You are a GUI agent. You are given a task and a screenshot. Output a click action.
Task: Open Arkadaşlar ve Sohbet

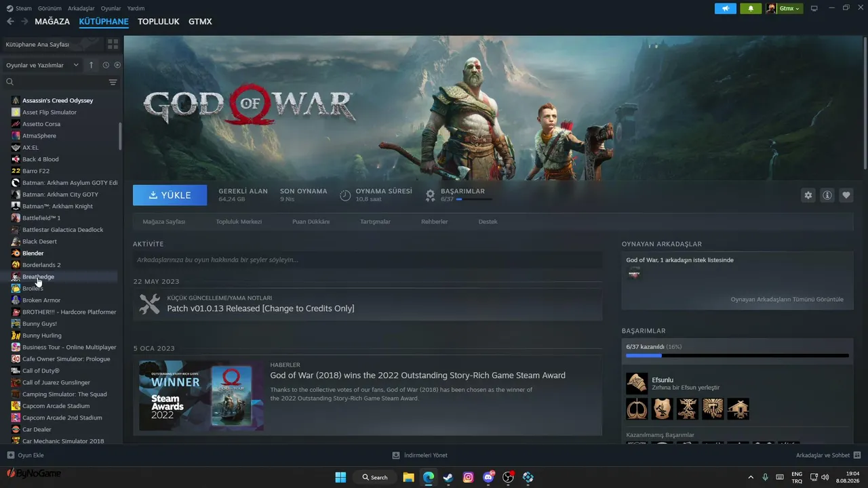[x=829, y=455]
